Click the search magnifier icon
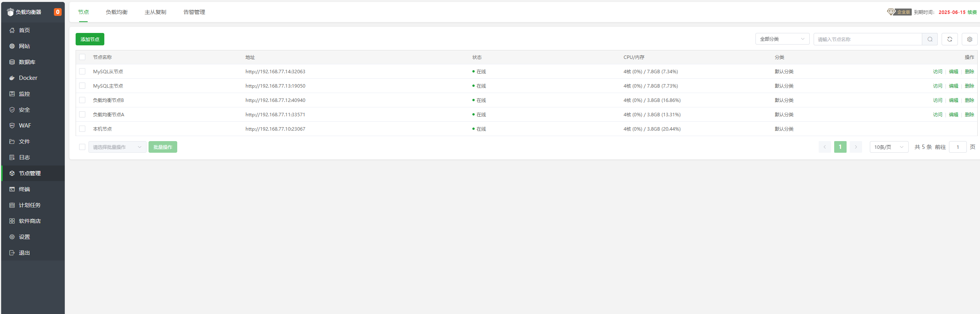The image size is (980, 314). [930, 39]
